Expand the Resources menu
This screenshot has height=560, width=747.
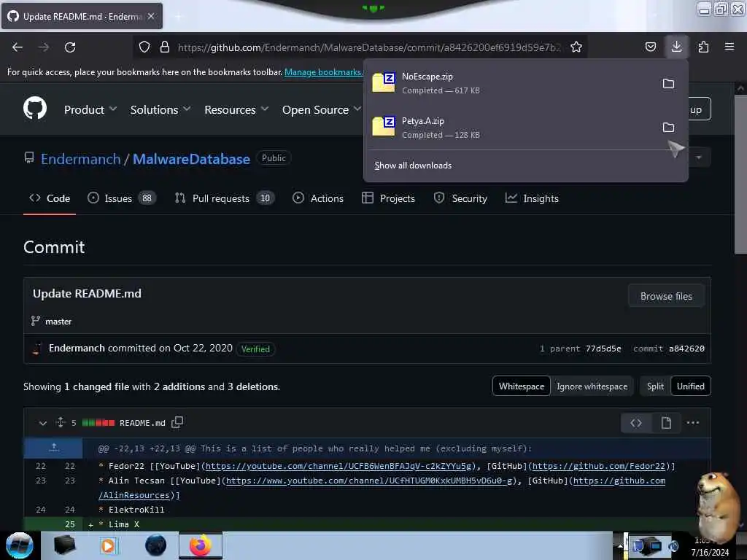(236, 109)
